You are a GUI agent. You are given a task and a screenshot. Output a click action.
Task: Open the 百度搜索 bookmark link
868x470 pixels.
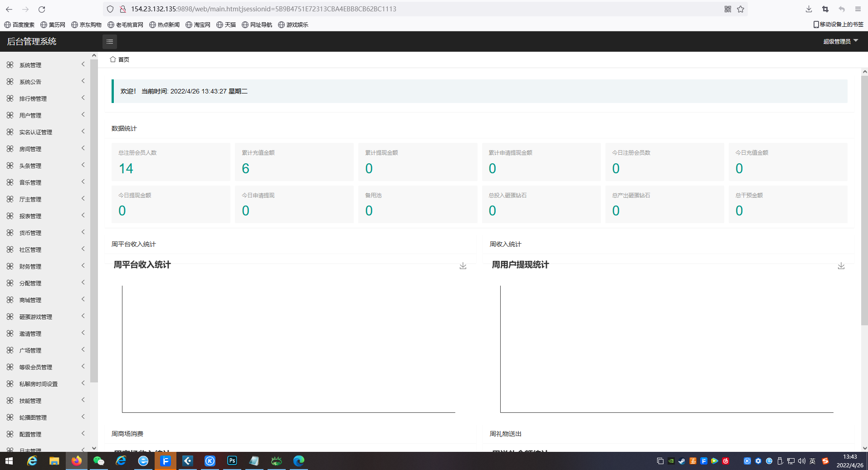click(x=20, y=25)
